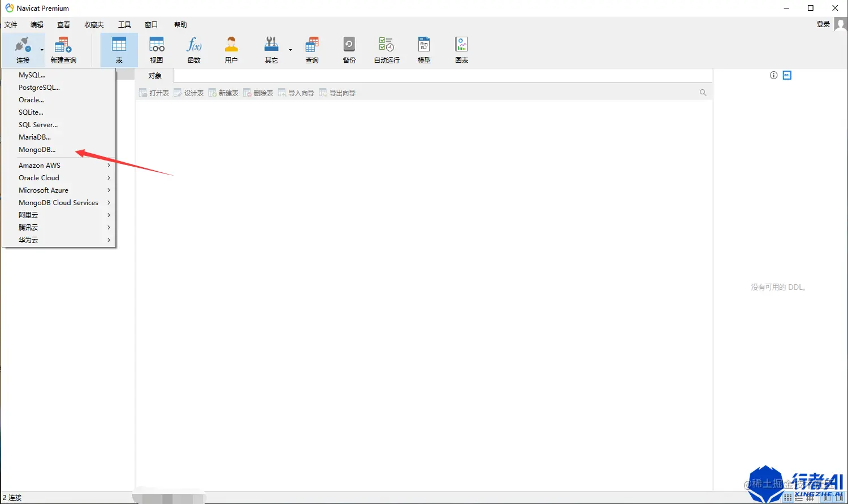Click the search magnifier icon in object toolbar
The image size is (848, 504).
[703, 93]
